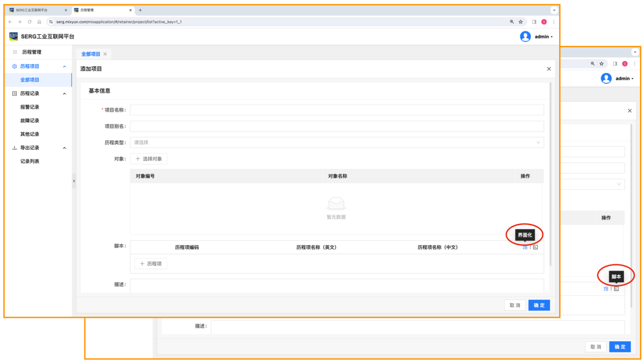Collapse the 历程项目 sidebar group
Viewport: 644px width, 362px height.
coord(64,67)
